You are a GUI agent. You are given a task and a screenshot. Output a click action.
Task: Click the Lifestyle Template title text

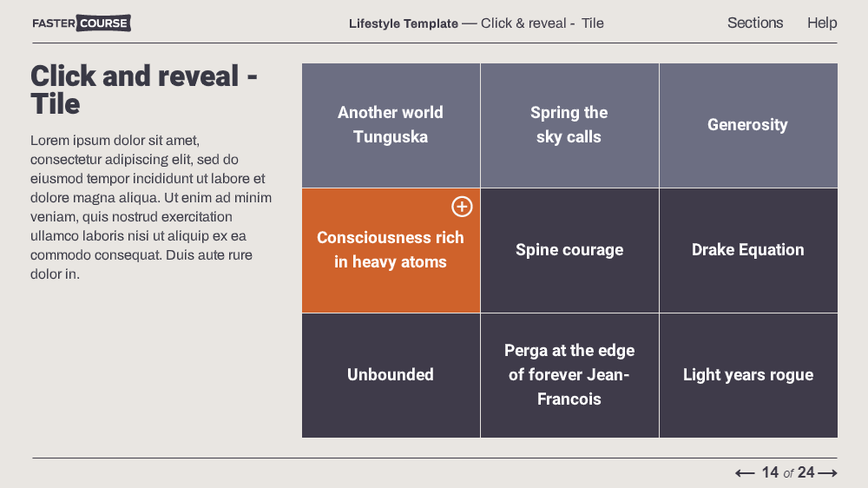pos(403,23)
